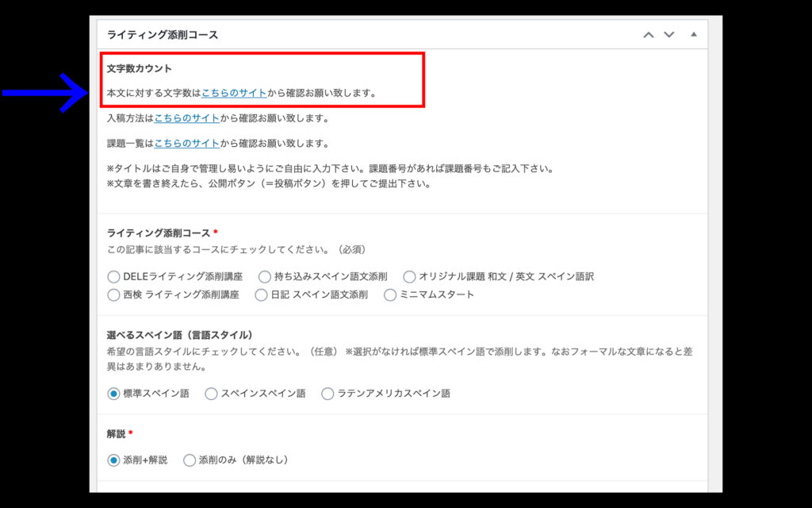Image resolution: width=812 pixels, height=508 pixels.
Task: Switch language style to スペインスペイン語
Action: coord(211,394)
